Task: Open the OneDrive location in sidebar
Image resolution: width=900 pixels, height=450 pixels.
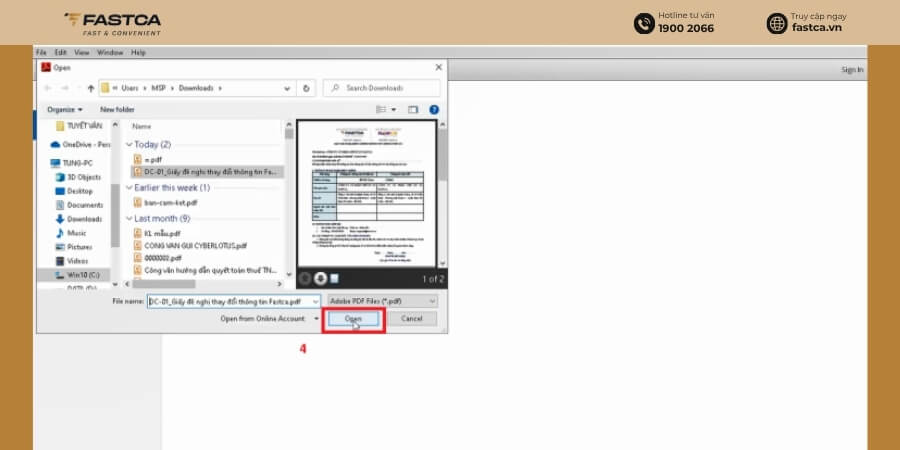Action: [80, 145]
